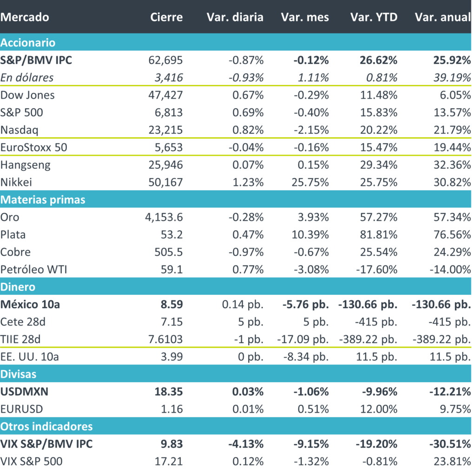Select the Nasdaq closing value 23,215

pos(165,130)
